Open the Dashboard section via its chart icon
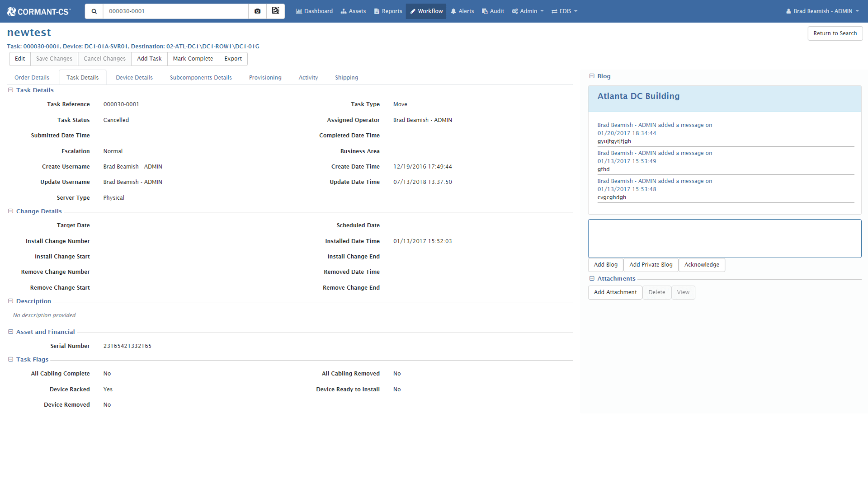The image size is (868, 488). pos(299,11)
